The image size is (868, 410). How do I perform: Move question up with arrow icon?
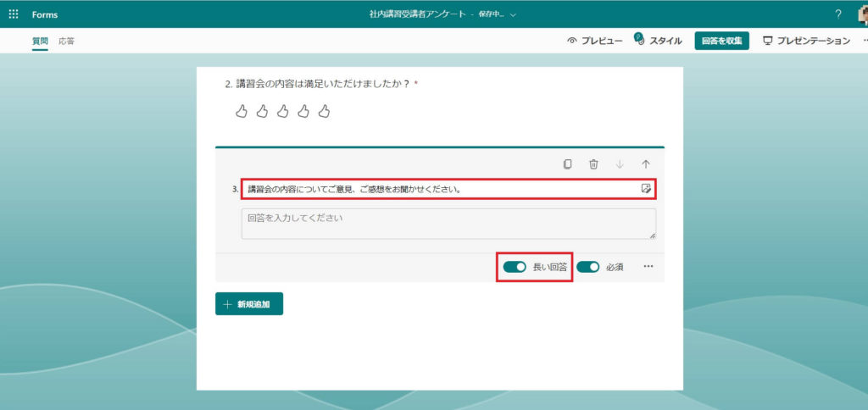(646, 164)
